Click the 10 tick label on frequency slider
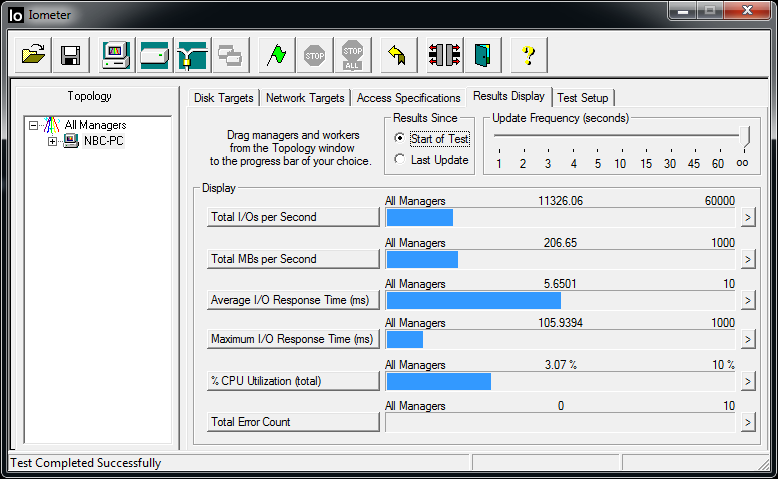Image resolution: width=778 pixels, height=479 pixels. (x=620, y=164)
